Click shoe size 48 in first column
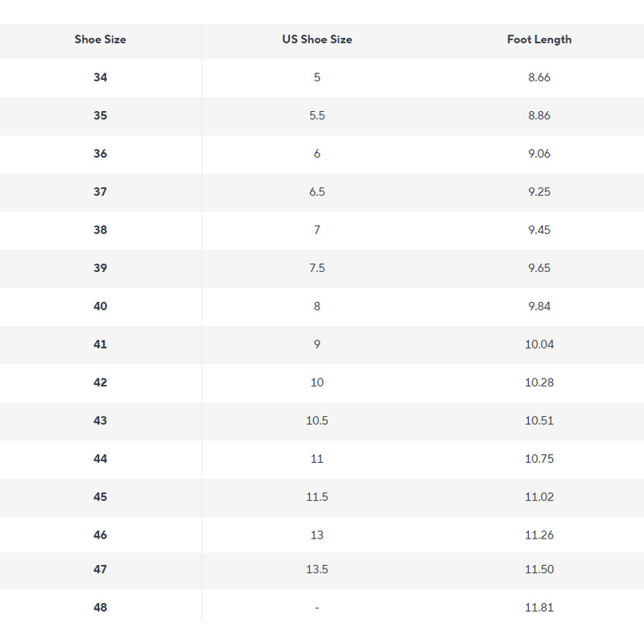The image size is (644, 644). (100, 608)
